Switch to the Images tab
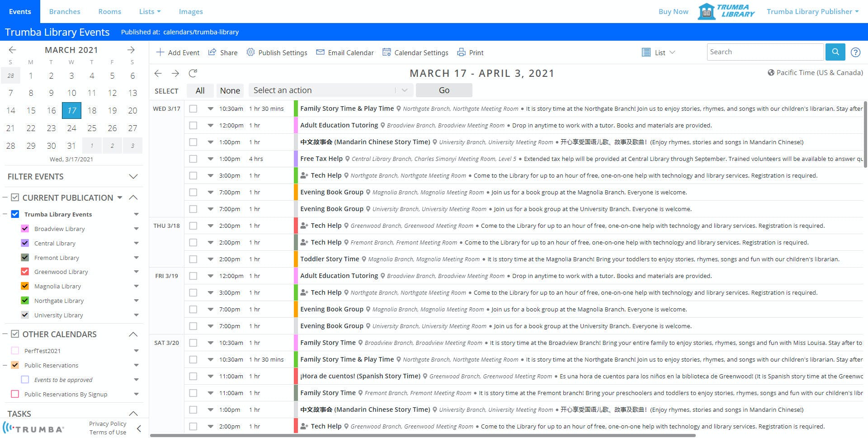Screen dimensions: 868x438 [x=191, y=11]
